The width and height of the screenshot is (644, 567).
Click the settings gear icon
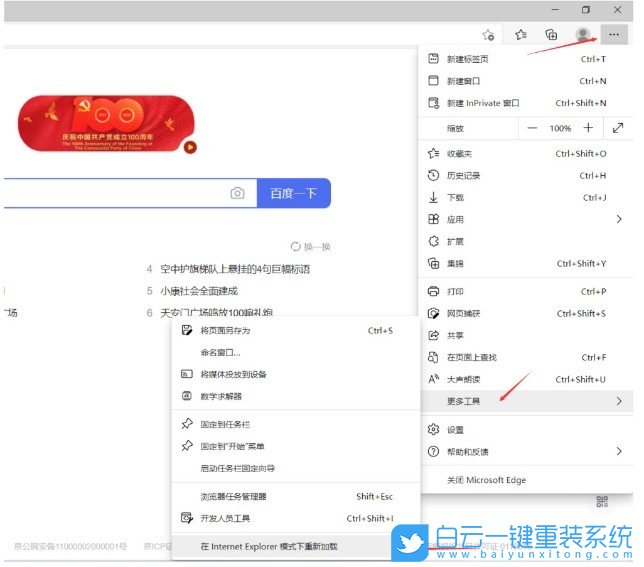[x=433, y=429]
